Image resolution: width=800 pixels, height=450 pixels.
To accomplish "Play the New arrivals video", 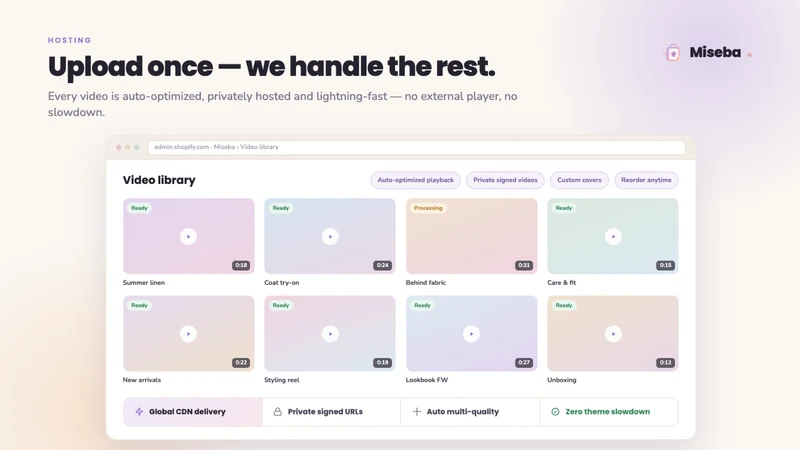I will click(188, 334).
